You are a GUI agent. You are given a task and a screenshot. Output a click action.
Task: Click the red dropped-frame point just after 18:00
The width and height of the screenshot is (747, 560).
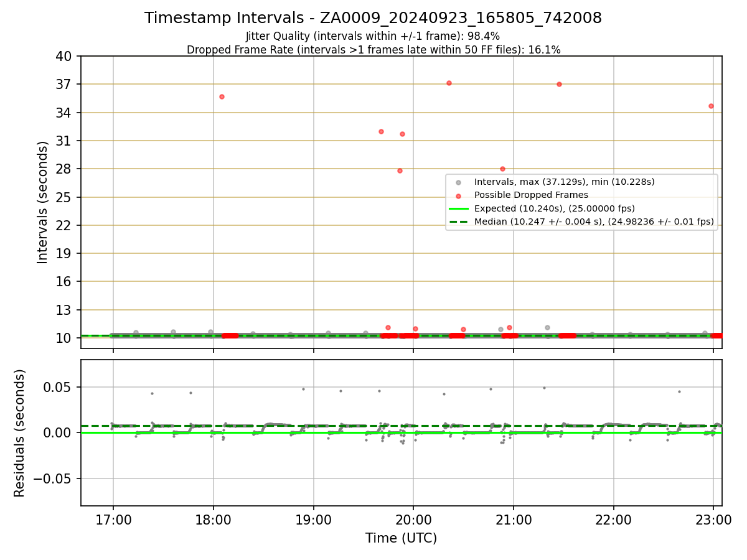click(222, 96)
